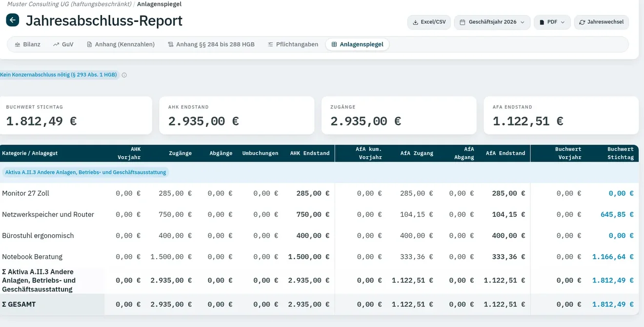Screen dimensions: 644x327
Task: Click the Muster Consulting UG breadcrumb
Action: tap(69, 4)
